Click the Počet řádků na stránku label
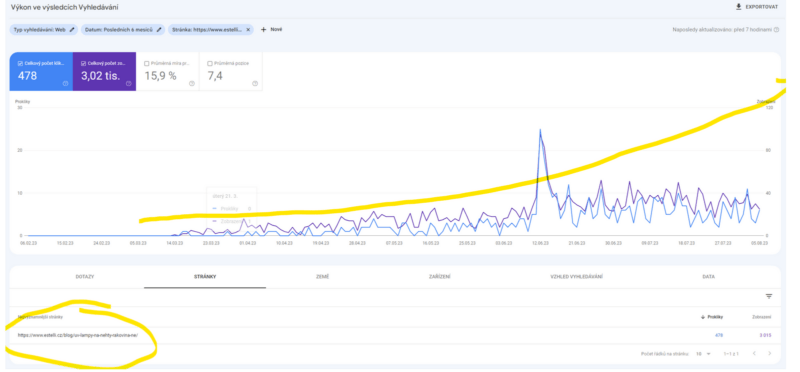800x372 pixels. [665, 353]
